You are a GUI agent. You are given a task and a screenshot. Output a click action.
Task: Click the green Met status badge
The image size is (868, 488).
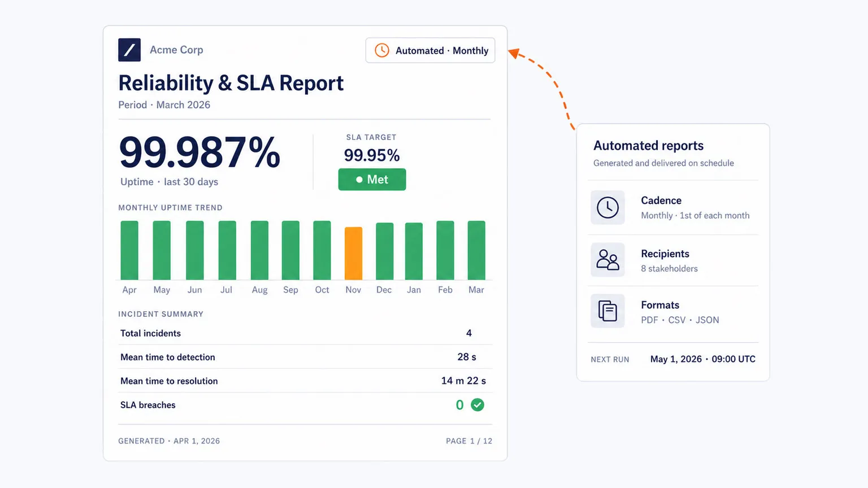pos(372,180)
